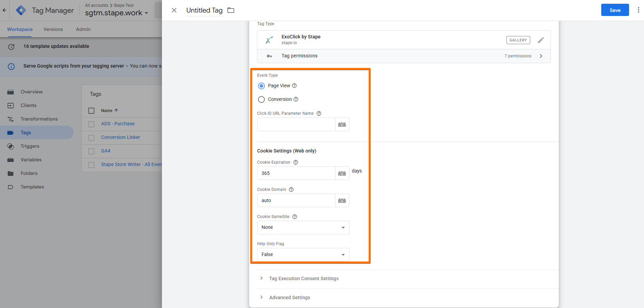
Task: Insert variable into Cookie Expiration field
Action: click(x=342, y=174)
